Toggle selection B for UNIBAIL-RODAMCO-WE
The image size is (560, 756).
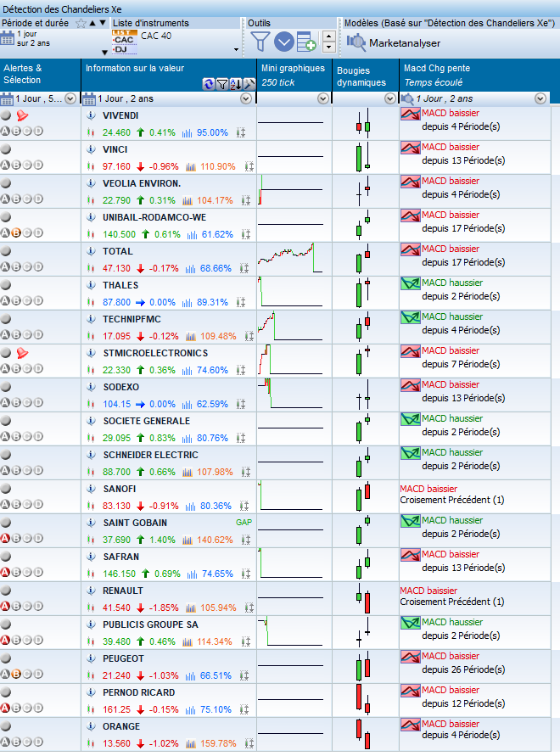16,232
